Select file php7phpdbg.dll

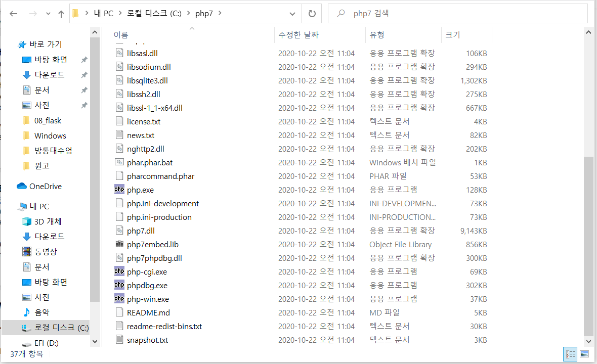(154, 258)
